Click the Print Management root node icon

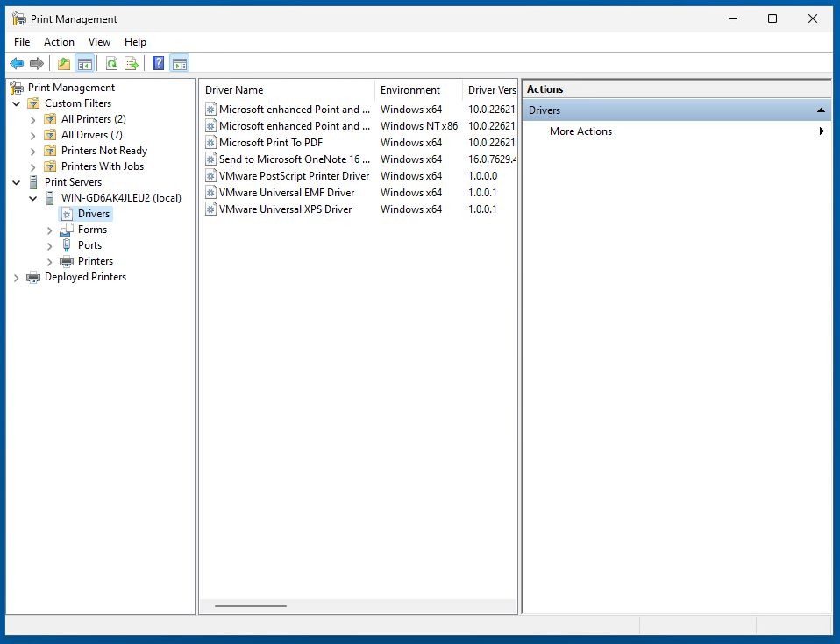[18, 88]
